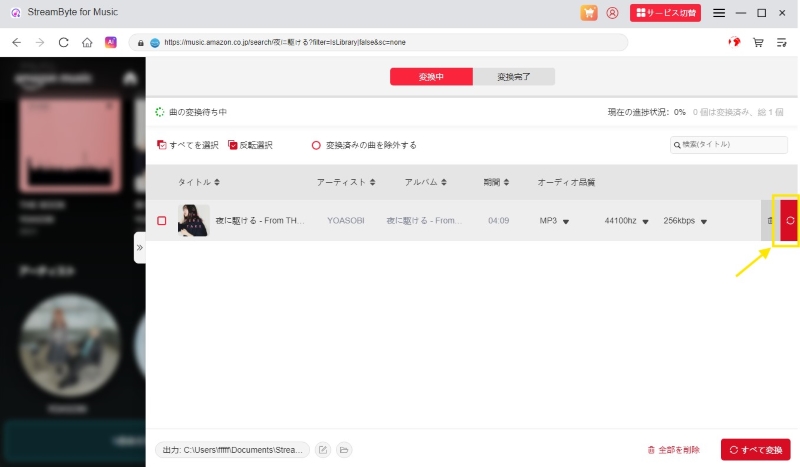Screen dimensions: 800x467
Task: Click the 出力 output path field
Action: [x=232, y=450]
